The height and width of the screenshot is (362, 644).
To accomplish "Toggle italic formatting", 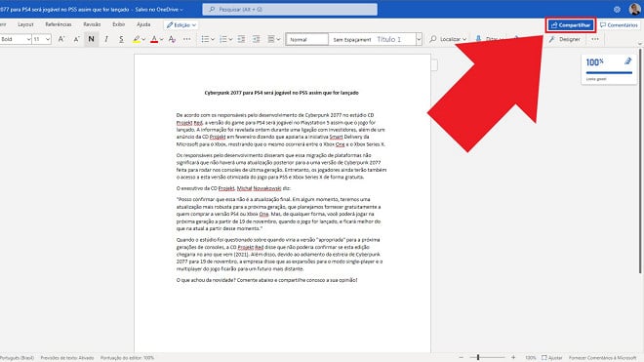I will tap(106, 39).
